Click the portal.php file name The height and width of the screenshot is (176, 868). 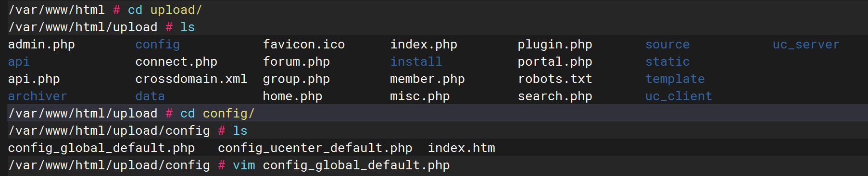pyautogui.click(x=555, y=62)
